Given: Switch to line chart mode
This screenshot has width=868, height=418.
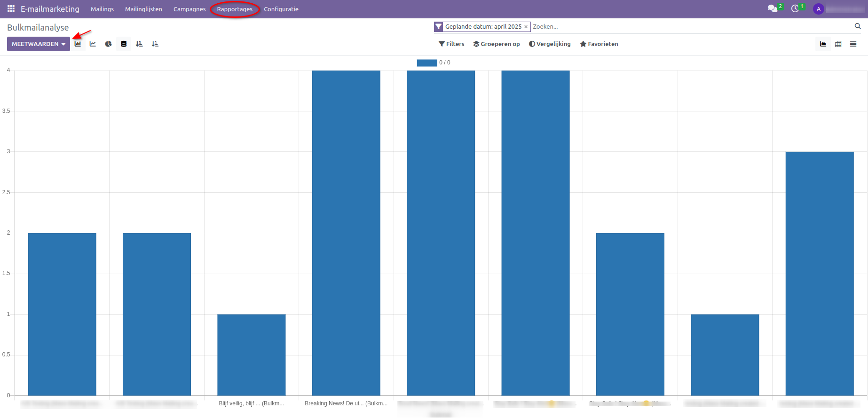Looking at the screenshot, I should click(x=93, y=44).
